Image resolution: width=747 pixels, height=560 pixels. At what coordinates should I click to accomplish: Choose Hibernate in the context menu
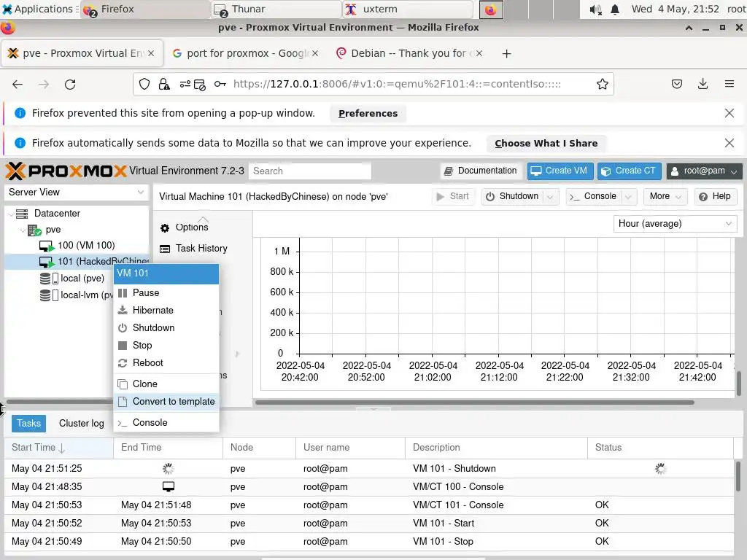pyautogui.click(x=166, y=311)
